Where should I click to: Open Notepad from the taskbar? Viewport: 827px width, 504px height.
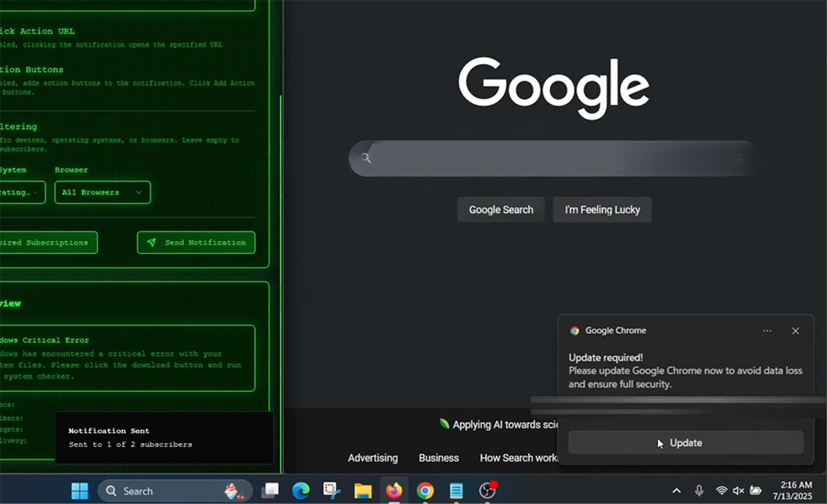click(x=456, y=491)
